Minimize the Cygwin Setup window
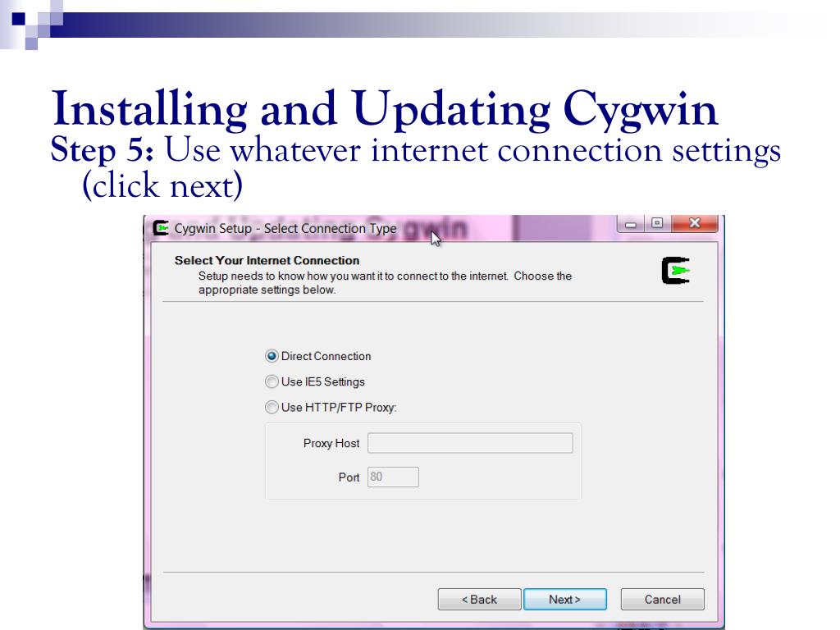 631,223
